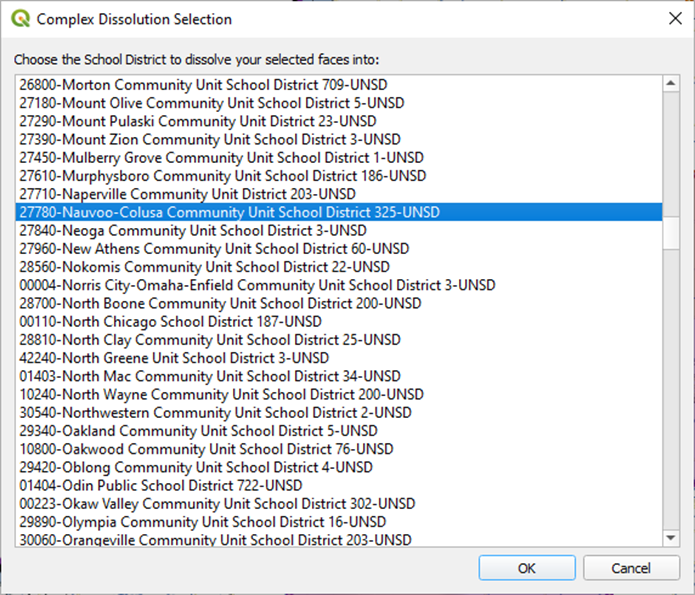Choose Oakwood Community Unit School District 76
Image resolution: width=695 pixels, height=595 pixels.
pyautogui.click(x=206, y=449)
